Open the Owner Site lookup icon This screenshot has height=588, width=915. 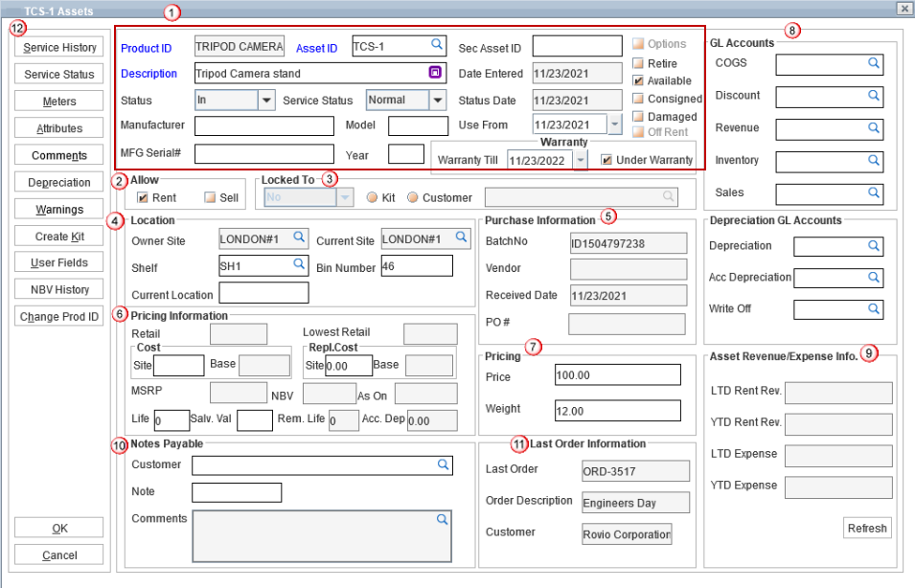click(299, 237)
